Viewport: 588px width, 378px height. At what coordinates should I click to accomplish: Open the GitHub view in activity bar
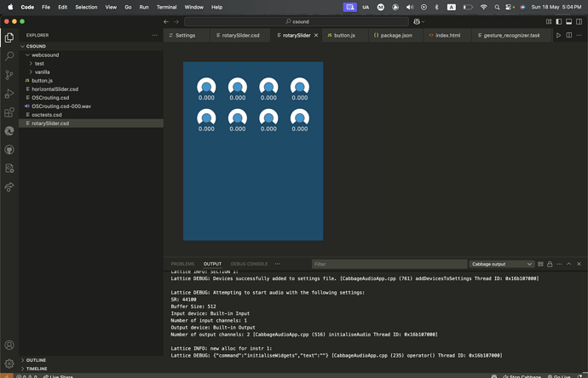click(9, 150)
